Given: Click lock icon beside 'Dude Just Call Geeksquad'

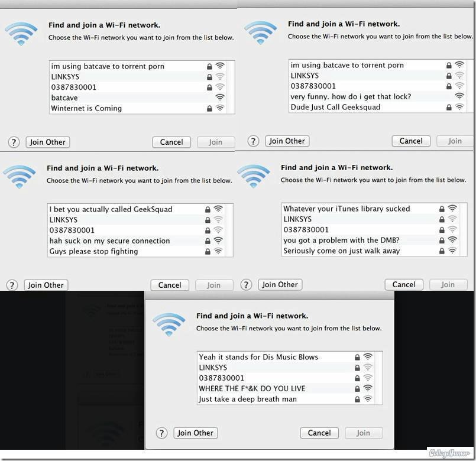Looking at the screenshot, I should pyautogui.click(x=449, y=107).
